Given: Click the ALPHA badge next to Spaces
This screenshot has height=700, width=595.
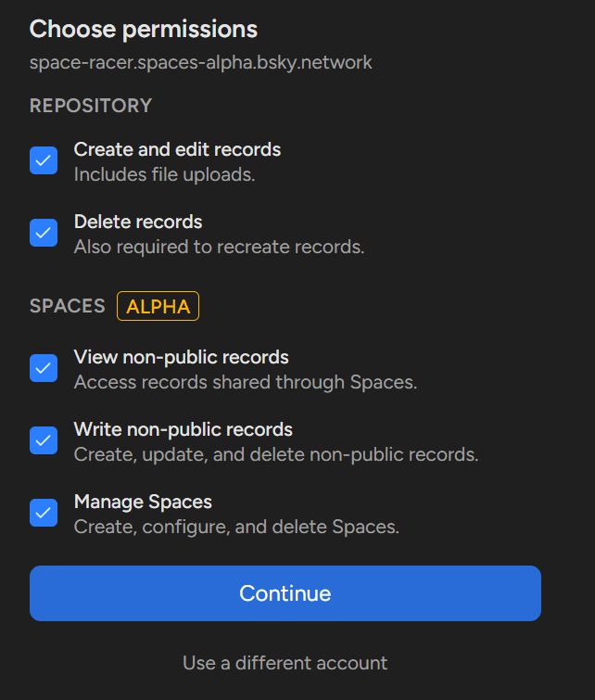Looking at the screenshot, I should pos(158,306).
